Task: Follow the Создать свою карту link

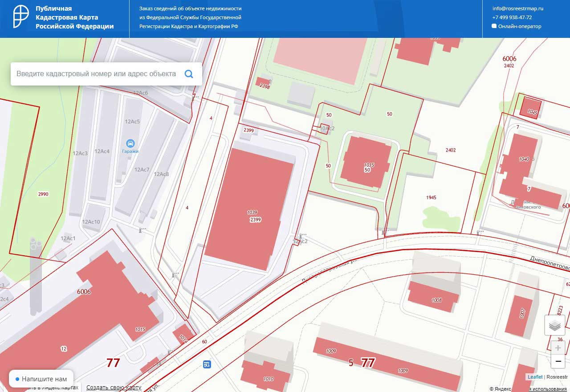Action: click(x=114, y=388)
